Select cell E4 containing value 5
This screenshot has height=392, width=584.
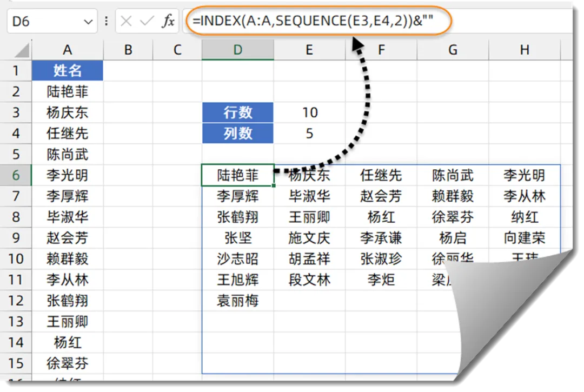309,133
